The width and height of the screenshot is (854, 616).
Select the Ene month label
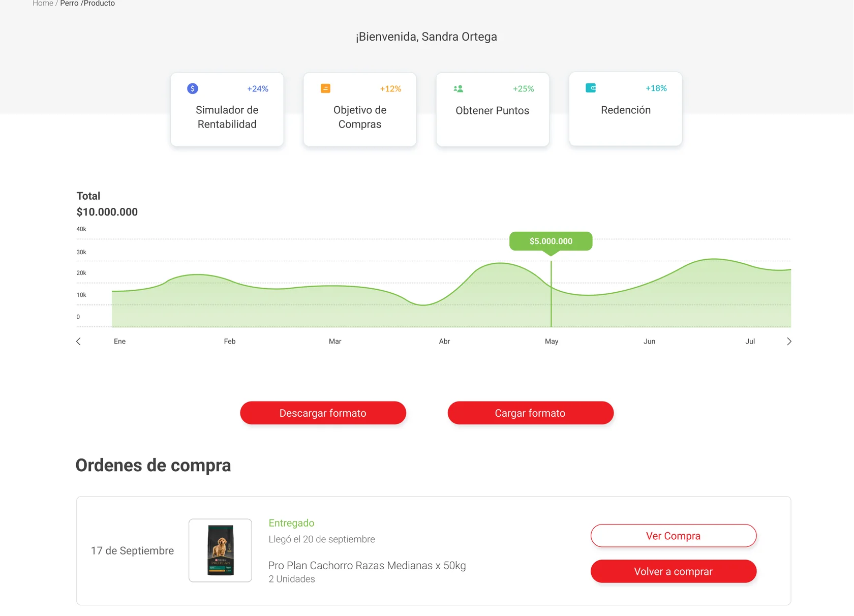(119, 342)
